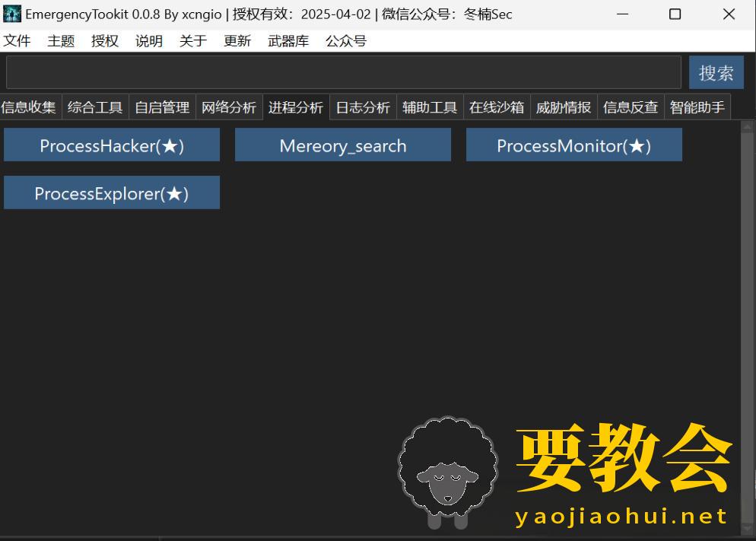Switch to the 综合工具 tab

tap(96, 107)
